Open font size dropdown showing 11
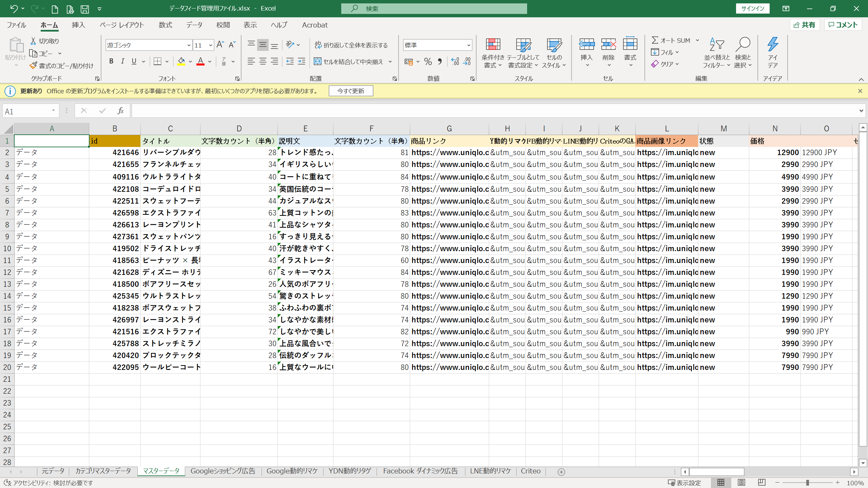868x488 pixels. pyautogui.click(x=211, y=45)
